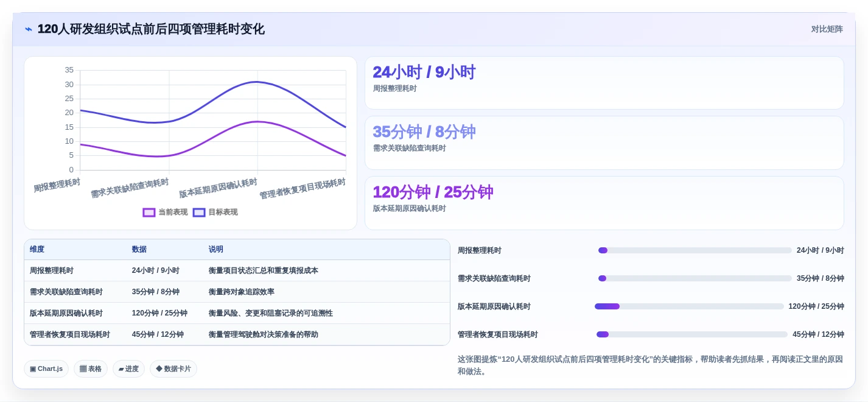Click progress value 120分钟 / 25分钟
Image resolution: width=868 pixels, height=402 pixels.
click(816, 306)
